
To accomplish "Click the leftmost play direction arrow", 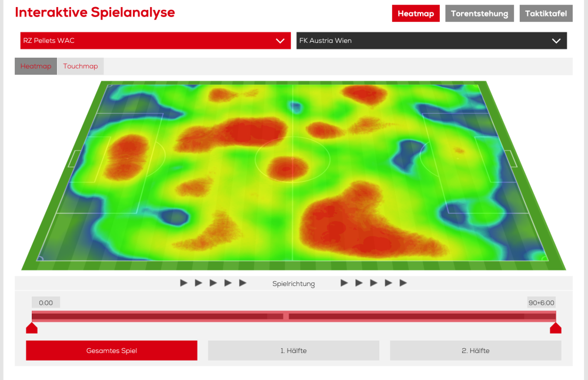I will [x=184, y=283].
